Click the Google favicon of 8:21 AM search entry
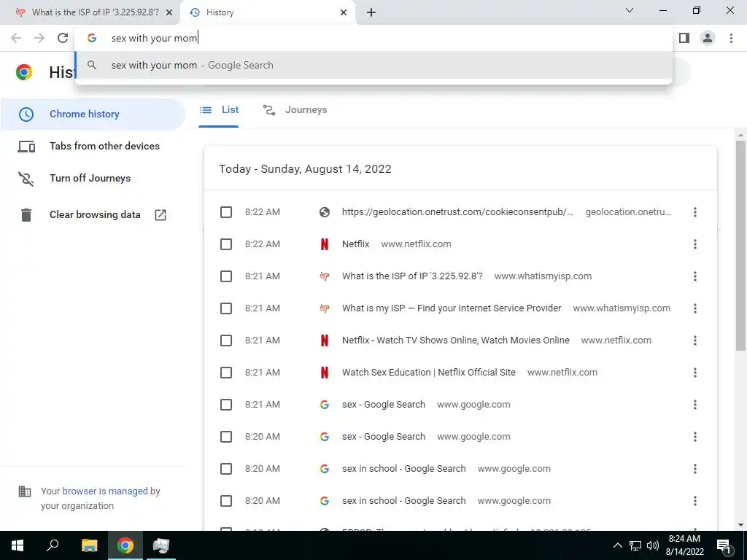The height and width of the screenshot is (560, 747). click(325, 405)
